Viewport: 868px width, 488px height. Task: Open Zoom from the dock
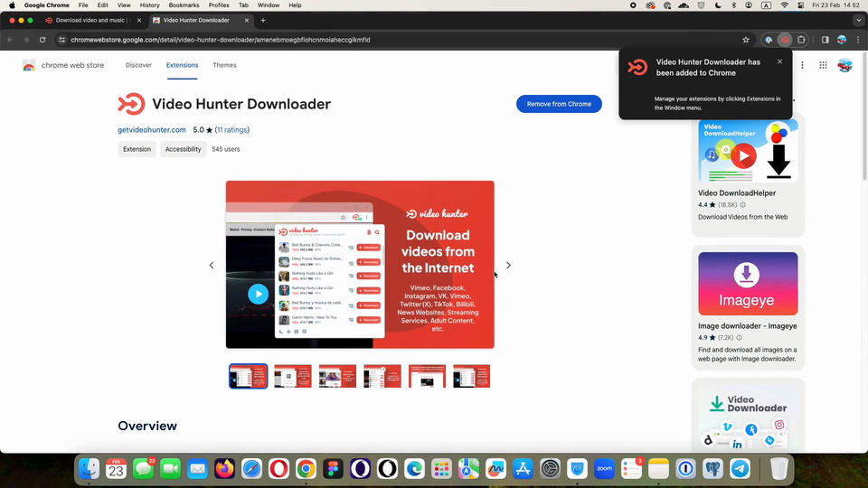tap(605, 469)
